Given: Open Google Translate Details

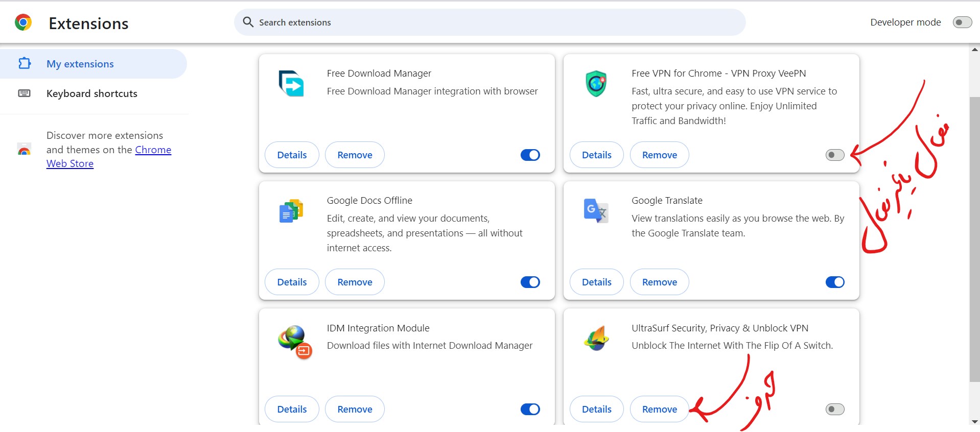Looking at the screenshot, I should coord(596,282).
